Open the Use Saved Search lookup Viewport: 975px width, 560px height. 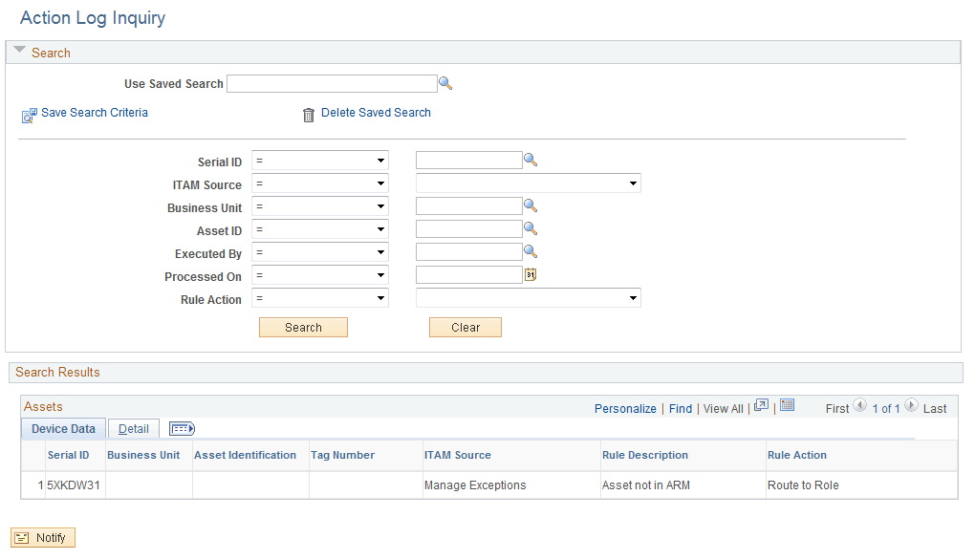445,83
